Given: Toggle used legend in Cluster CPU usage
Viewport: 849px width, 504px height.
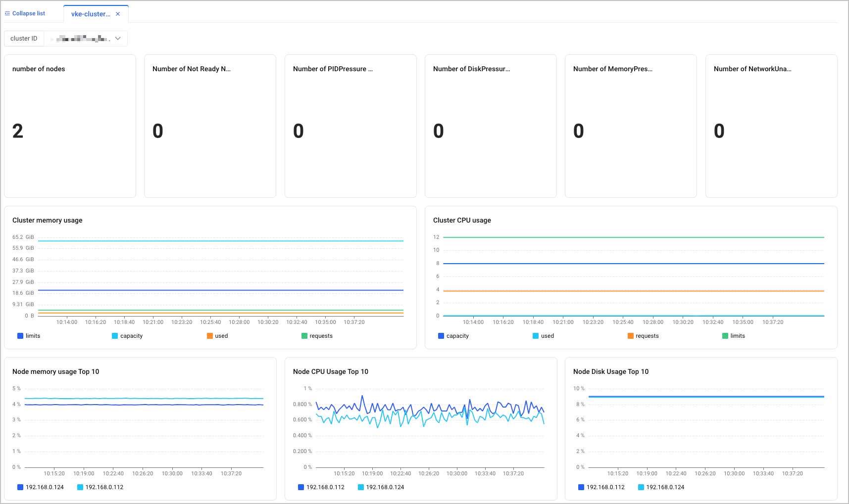Looking at the screenshot, I should pyautogui.click(x=543, y=336).
